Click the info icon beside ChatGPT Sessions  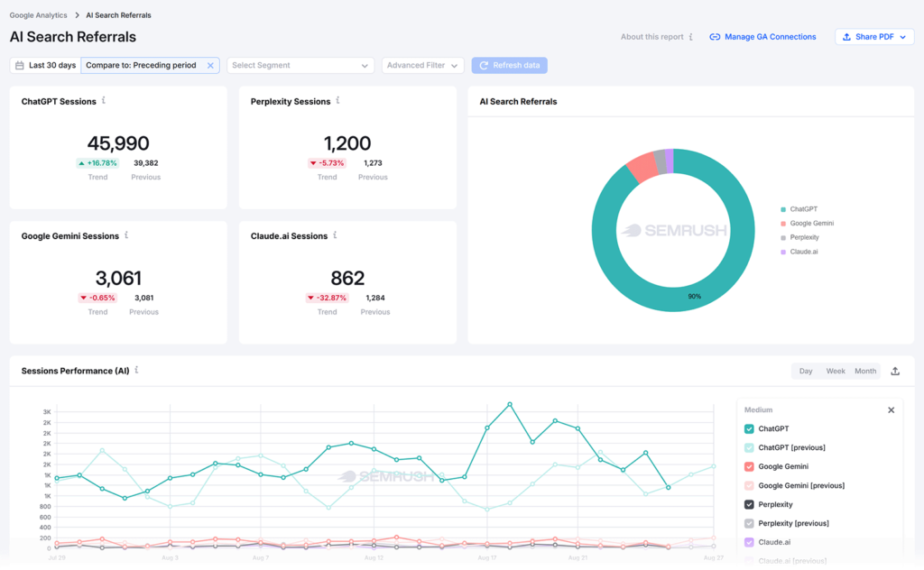pos(104,101)
